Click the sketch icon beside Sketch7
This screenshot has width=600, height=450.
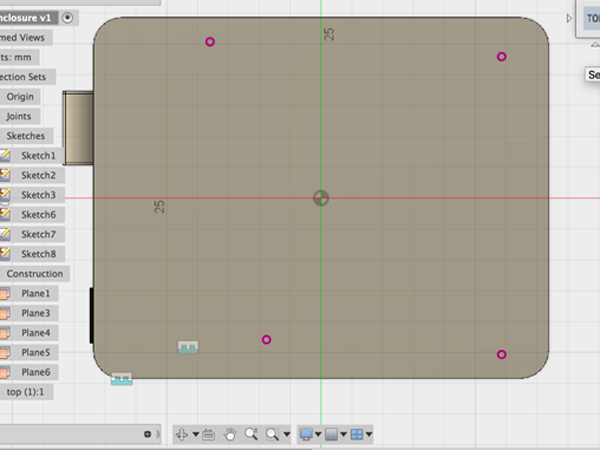(x=5, y=234)
